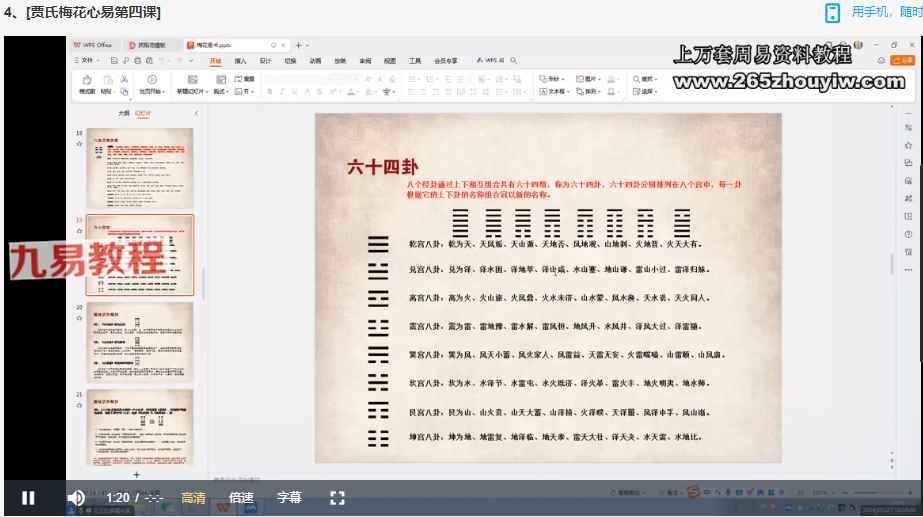This screenshot has height=517, width=923.
Task: Pause the video playback
Action: 28,497
